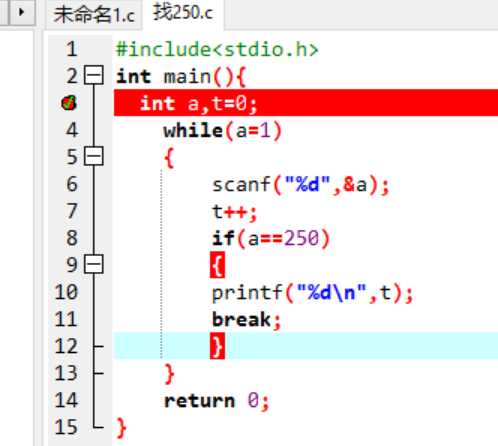
Task: Select the 找250.c tab
Action: 183,13
